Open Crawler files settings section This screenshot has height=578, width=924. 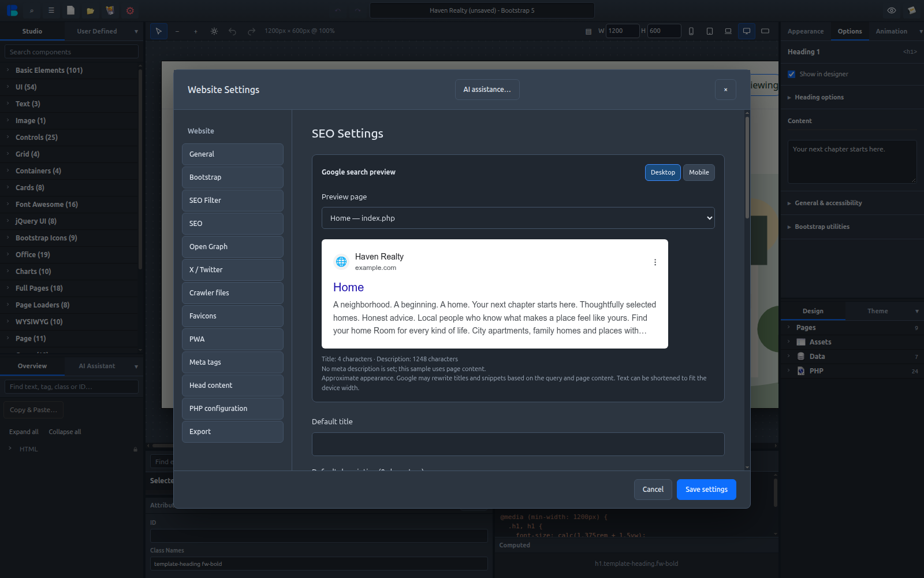233,293
